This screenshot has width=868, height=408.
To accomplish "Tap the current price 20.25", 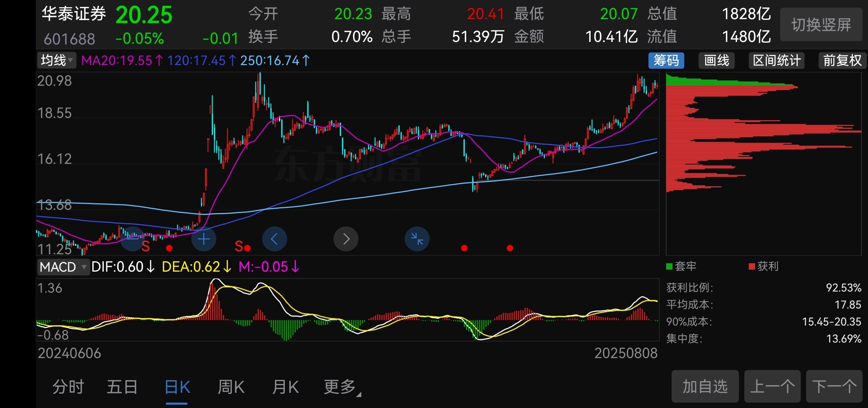I will tap(144, 15).
